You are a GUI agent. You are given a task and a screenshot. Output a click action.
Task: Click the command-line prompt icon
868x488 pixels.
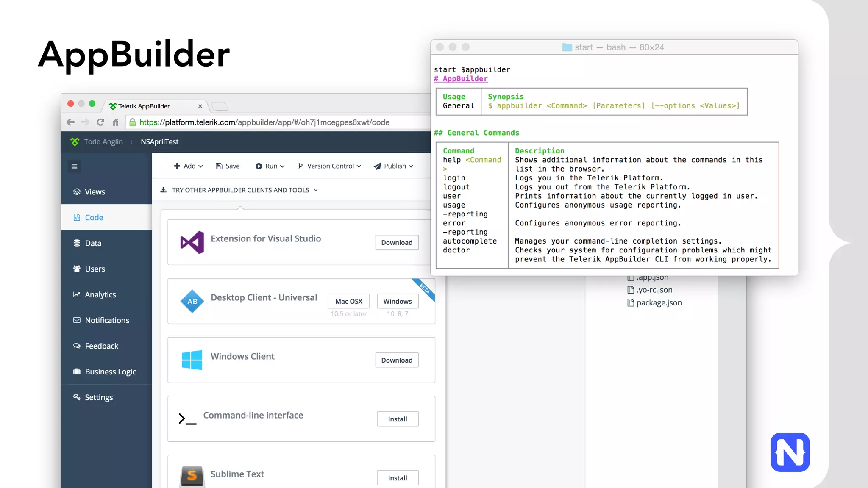187,419
